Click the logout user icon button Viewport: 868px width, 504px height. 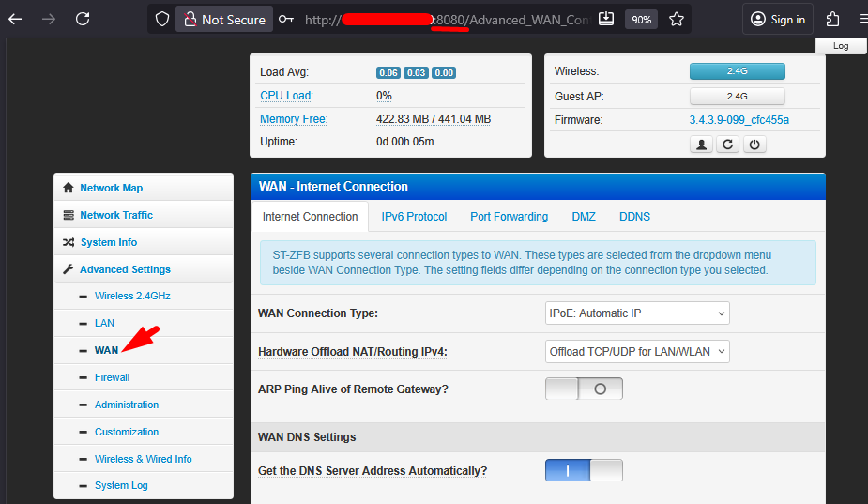tap(701, 145)
